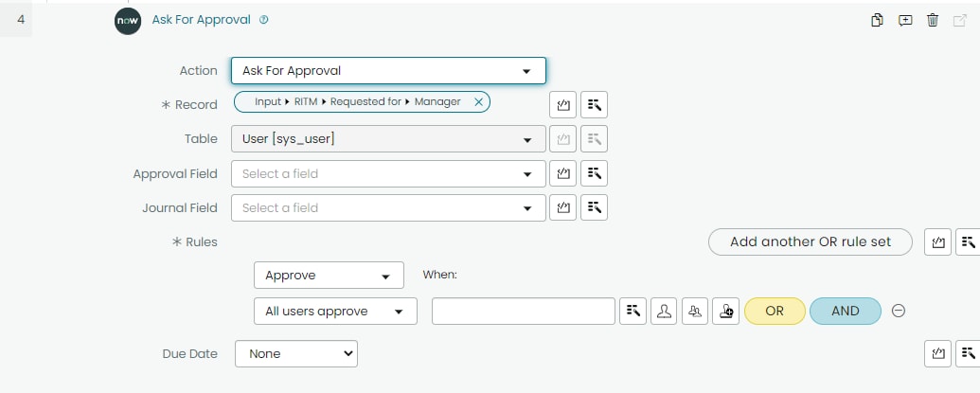Click 'Add another OR rule set' button

[810, 241]
